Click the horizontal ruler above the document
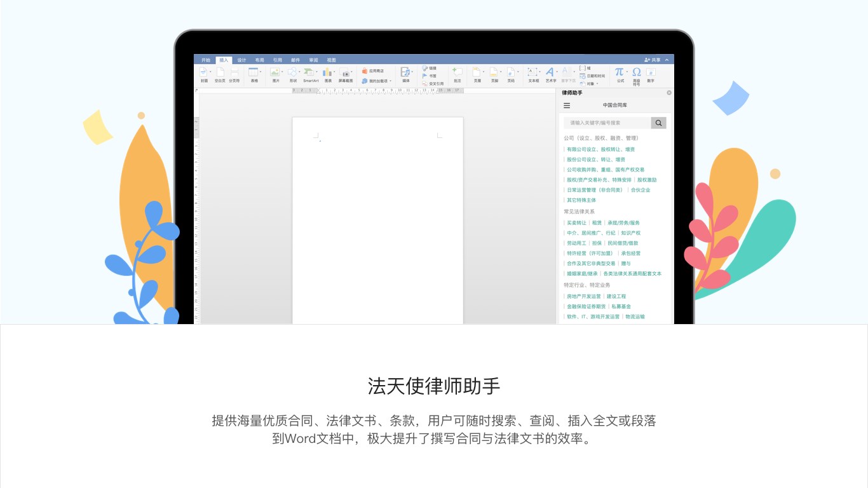 [x=377, y=90]
